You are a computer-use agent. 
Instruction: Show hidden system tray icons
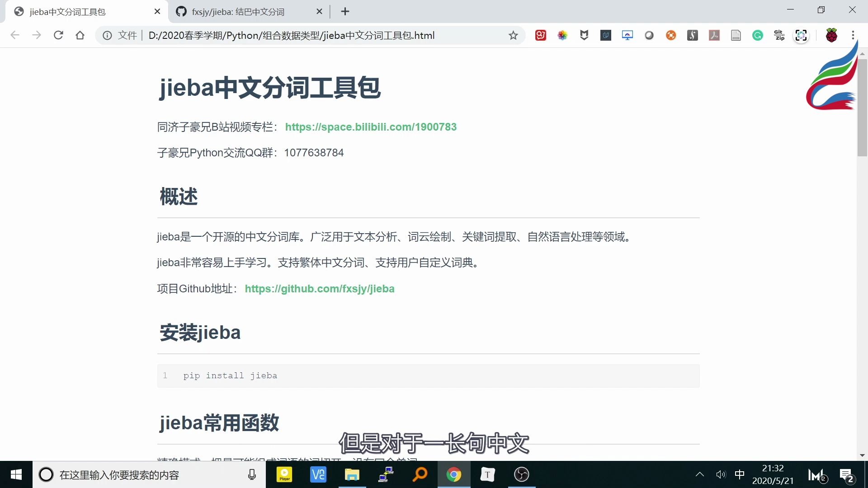coord(700,474)
